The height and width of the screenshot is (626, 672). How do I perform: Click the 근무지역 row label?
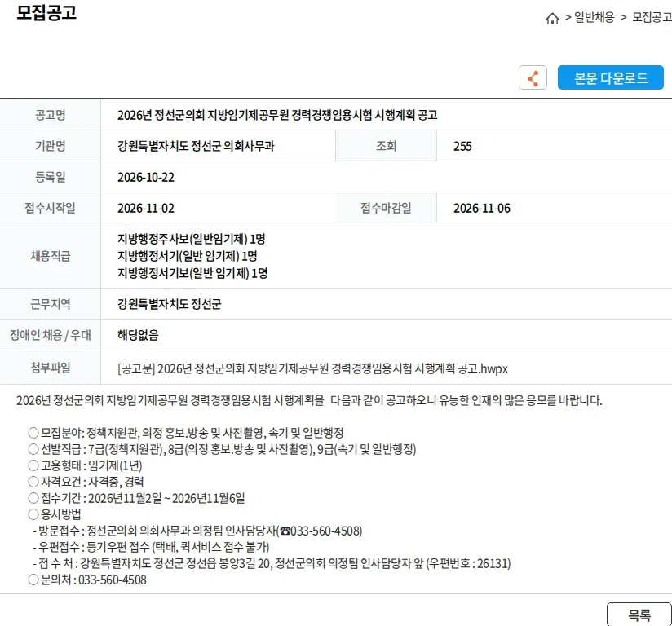tap(50, 304)
